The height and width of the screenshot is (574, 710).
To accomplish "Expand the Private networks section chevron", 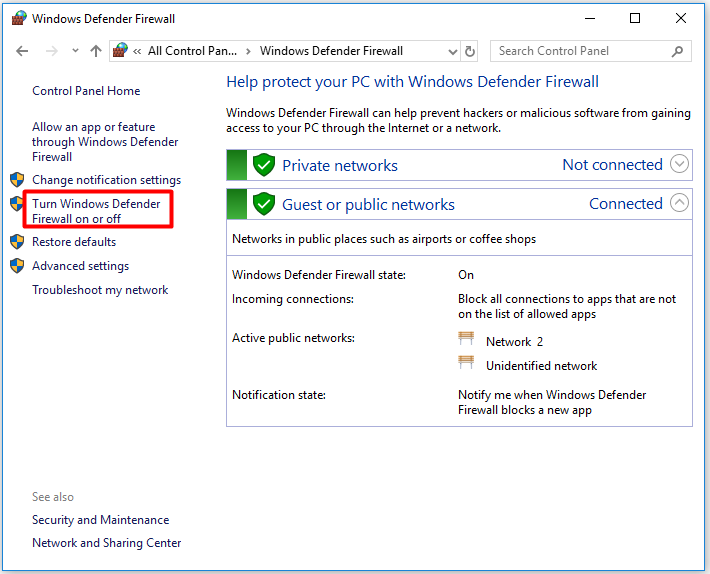I will 679,163.
